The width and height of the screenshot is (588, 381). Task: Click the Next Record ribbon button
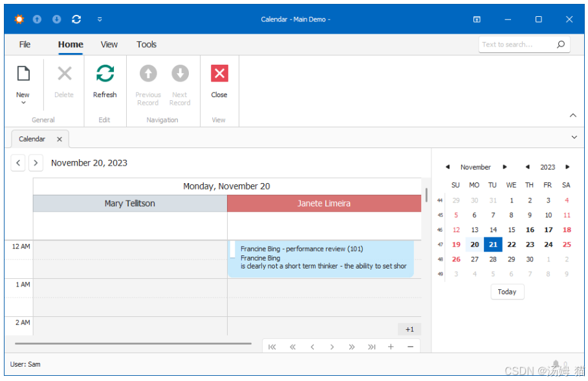coord(180,85)
